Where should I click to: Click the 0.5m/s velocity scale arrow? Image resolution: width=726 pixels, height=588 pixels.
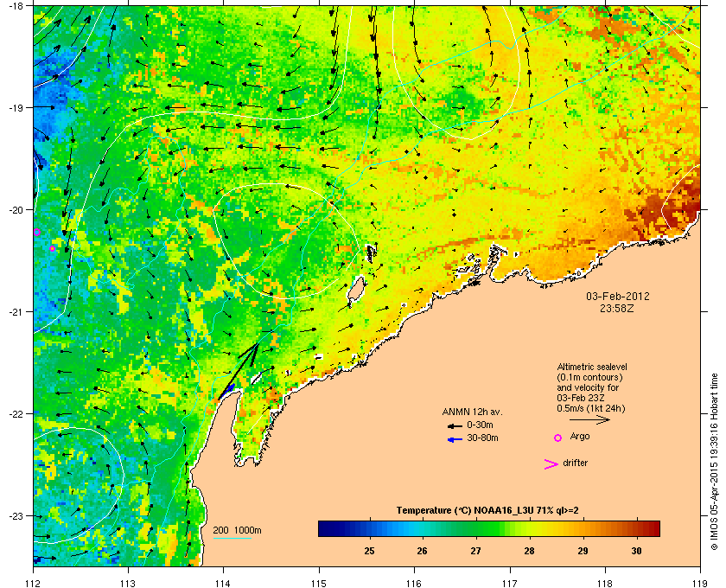point(589,419)
